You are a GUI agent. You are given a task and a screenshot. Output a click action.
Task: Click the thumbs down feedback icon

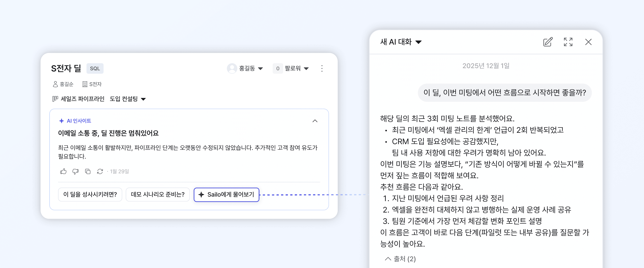click(x=75, y=171)
